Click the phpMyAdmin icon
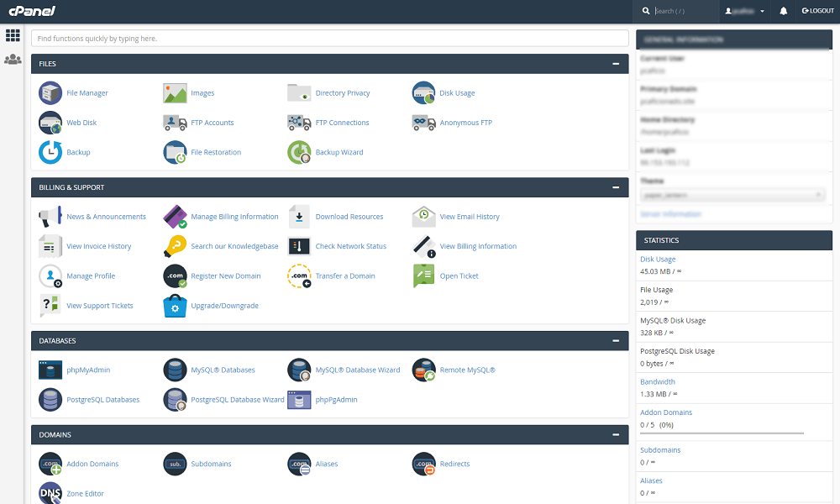Screen dimensions: 840x504 pyautogui.click(x=50, y=370)
